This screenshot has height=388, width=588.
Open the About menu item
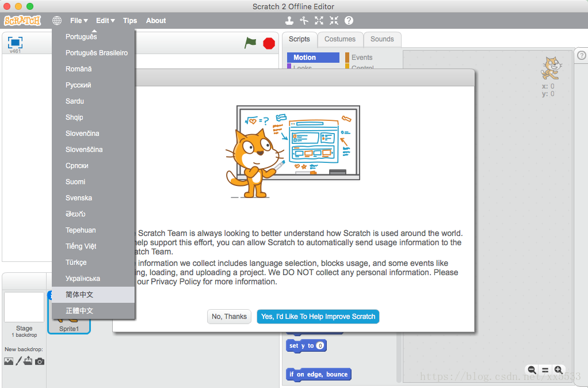156,21
